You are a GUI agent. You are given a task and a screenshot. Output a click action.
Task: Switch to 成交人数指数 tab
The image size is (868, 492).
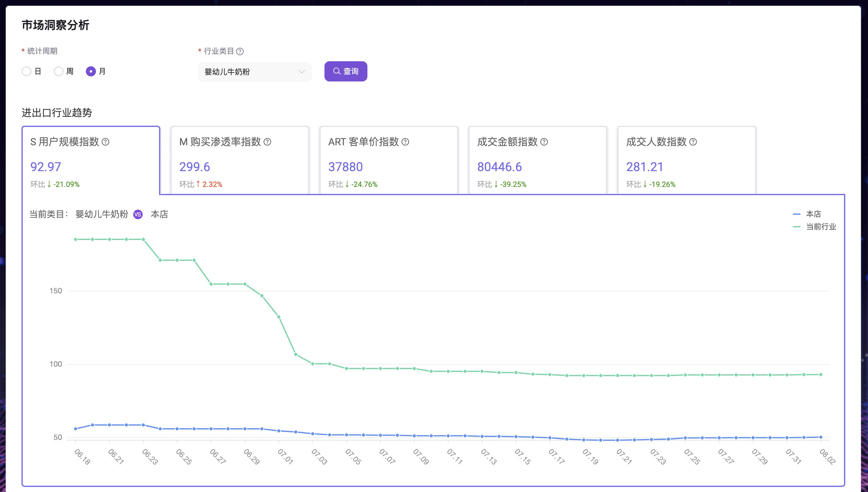coord(687,161)
